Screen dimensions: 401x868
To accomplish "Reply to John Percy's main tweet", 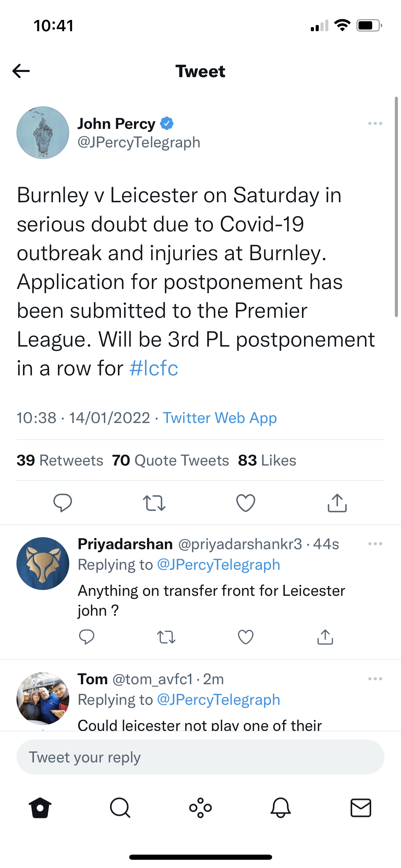I will click(x=63, y=503).
